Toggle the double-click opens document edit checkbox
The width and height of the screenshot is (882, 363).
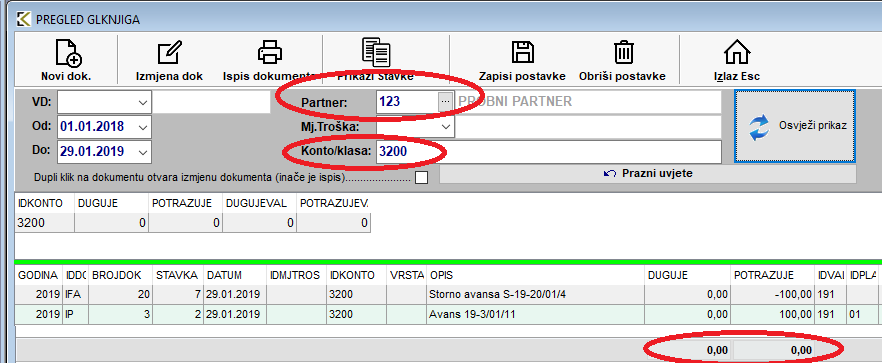(421, 178)
